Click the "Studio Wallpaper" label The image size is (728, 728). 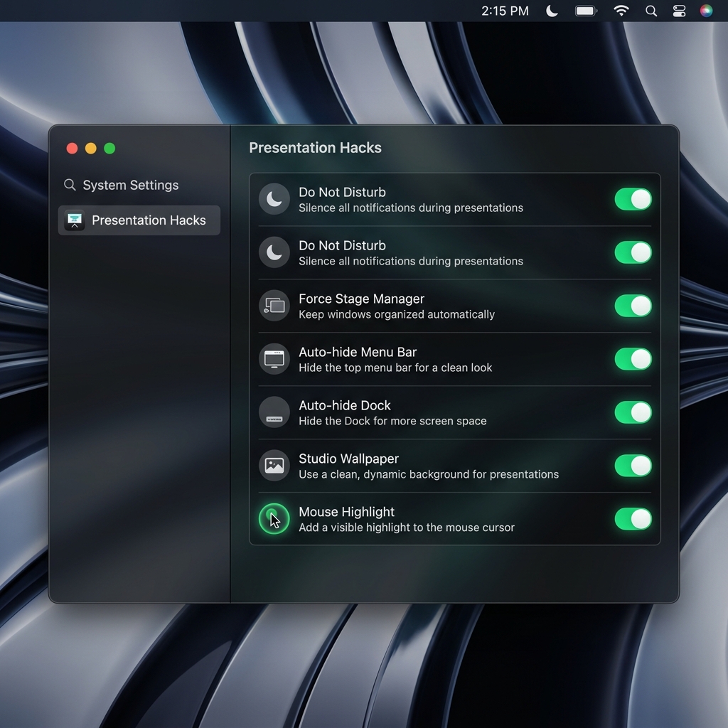coord(348,459)
